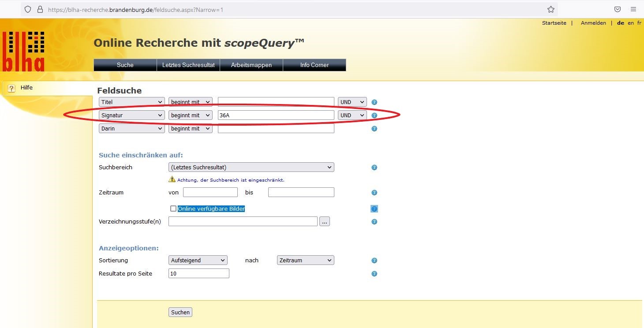Click the help icon for Sortierung
Image resolution: width=644 pixels, height=328 pixels.
[x=374, y=261]
